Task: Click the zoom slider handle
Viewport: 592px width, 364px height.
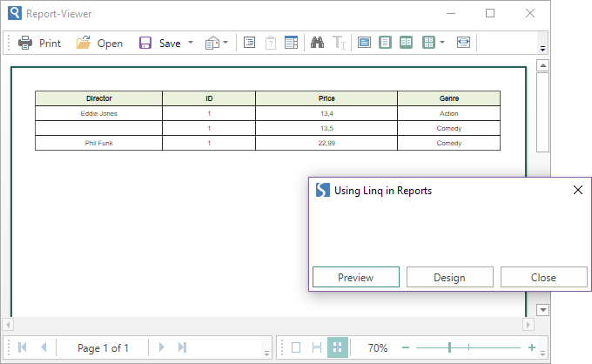Action: 449,347
